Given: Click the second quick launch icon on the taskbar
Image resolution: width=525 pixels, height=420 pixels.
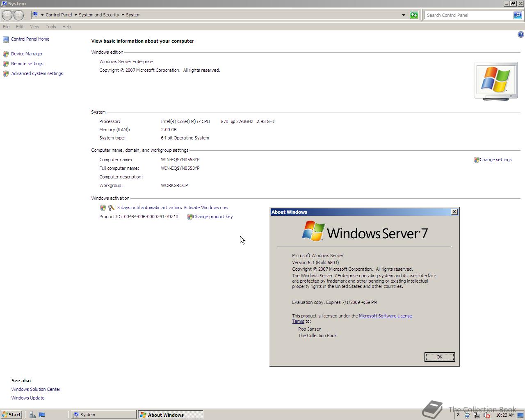Looking at the screenshot, I should click(42, 415).
